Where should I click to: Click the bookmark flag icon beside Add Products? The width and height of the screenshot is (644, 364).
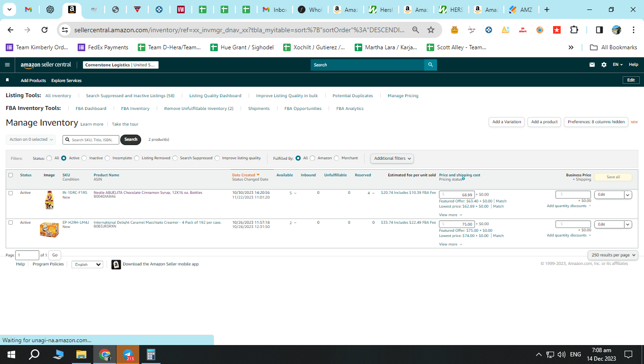click(x=7, y=80)
